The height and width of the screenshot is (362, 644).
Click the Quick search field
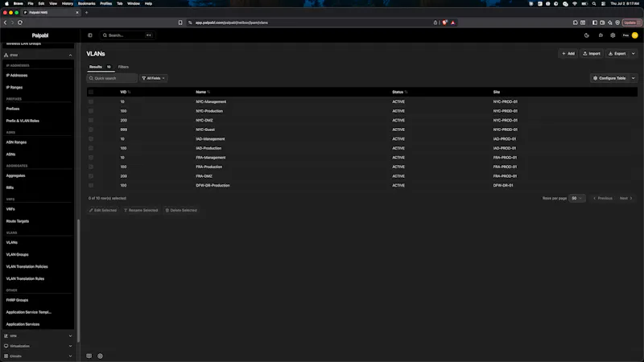coord(112,78)
